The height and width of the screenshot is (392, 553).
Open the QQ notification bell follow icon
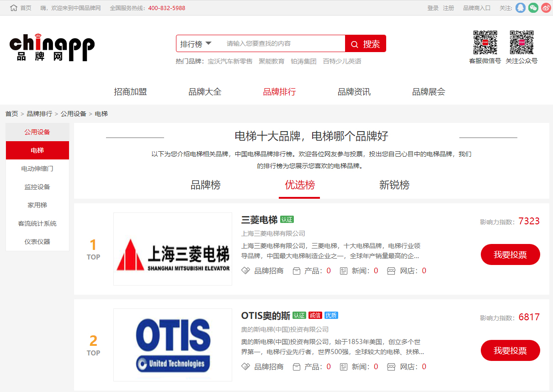click(521, 8)
